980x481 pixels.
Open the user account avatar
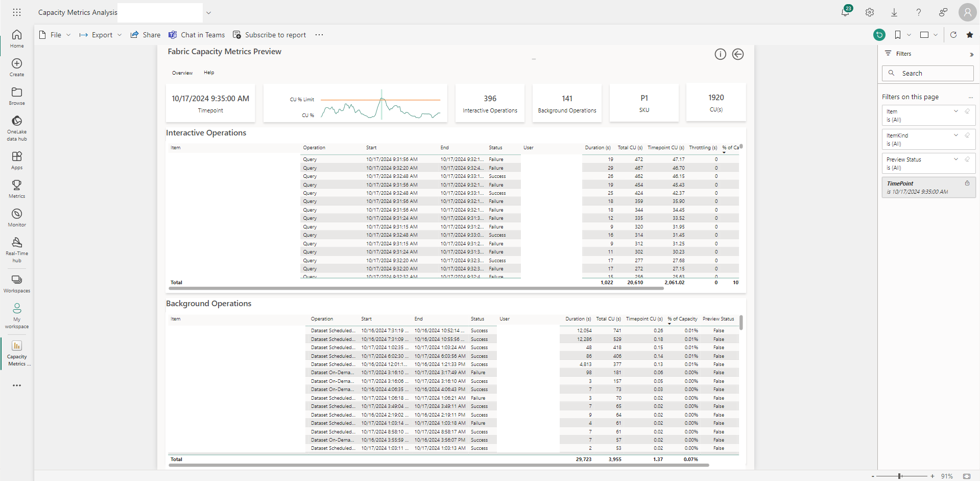pyautogui.click(x=968, y=12)
